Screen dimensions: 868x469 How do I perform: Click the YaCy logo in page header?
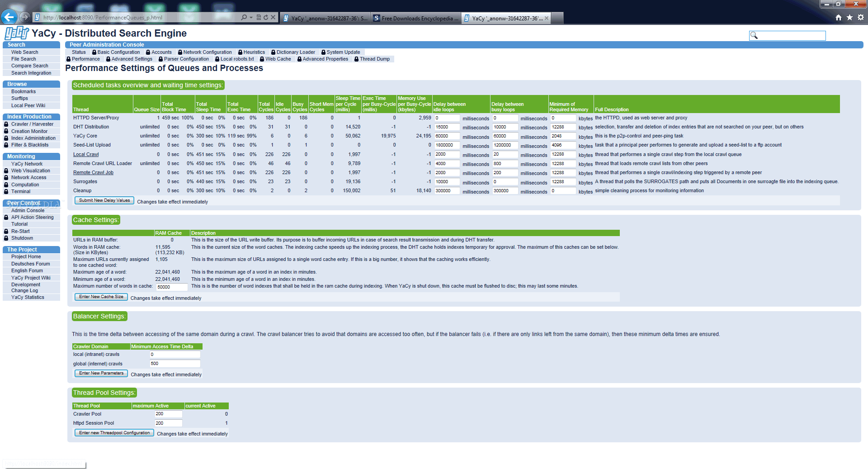16,33
